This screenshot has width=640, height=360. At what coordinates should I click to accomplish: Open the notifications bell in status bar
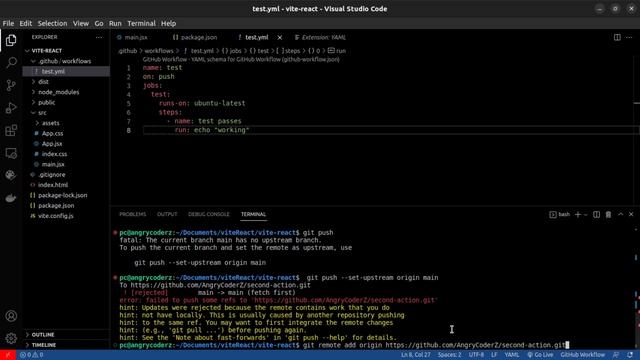pos(630,355)
